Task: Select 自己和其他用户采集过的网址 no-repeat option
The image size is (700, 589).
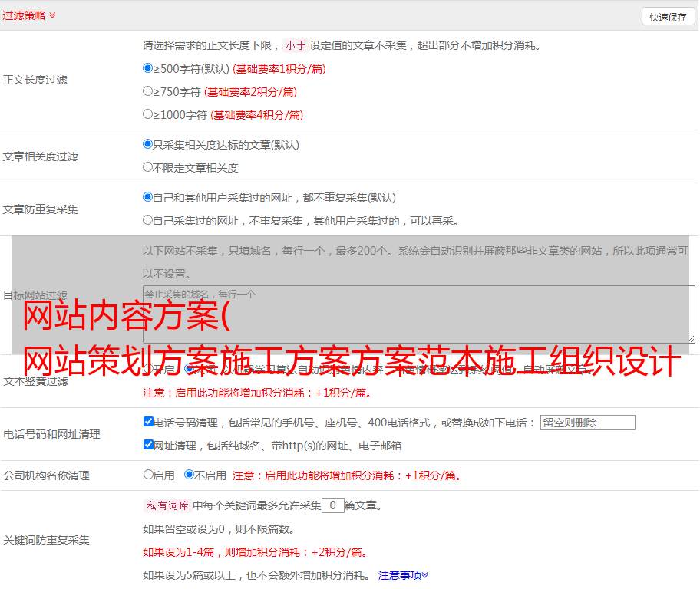Action: coord(148,197)
